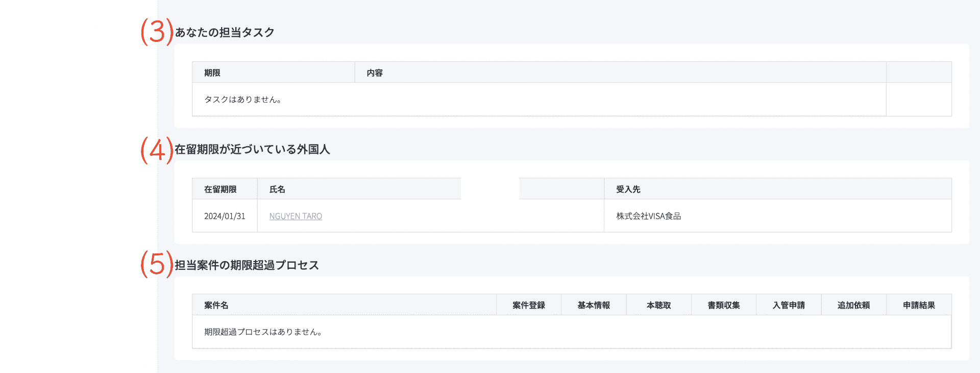
Task: Click the 期限超過プロセスはありません empty row
Action: pos(263,332)
